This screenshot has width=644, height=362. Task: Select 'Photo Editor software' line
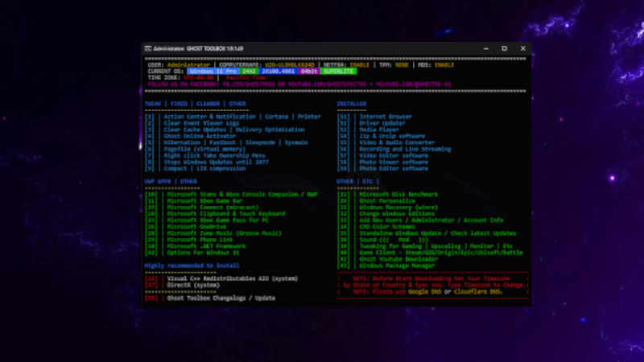tap(383, 169)
